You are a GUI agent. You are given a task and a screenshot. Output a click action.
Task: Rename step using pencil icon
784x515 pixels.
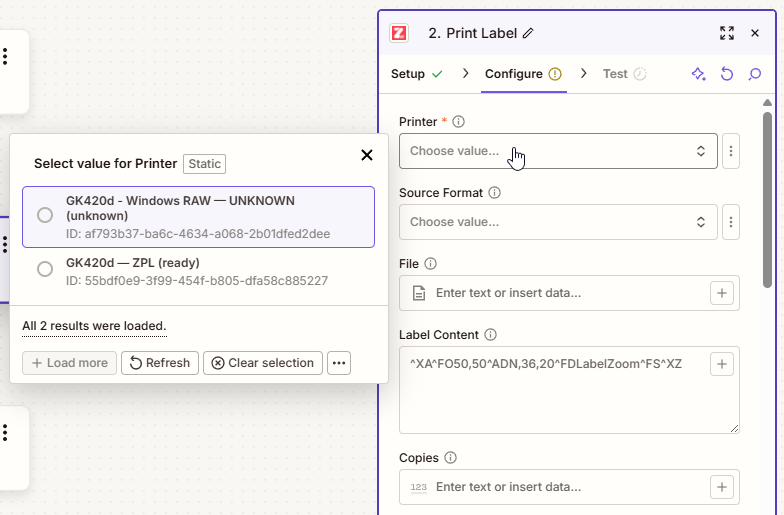[528, 34]
